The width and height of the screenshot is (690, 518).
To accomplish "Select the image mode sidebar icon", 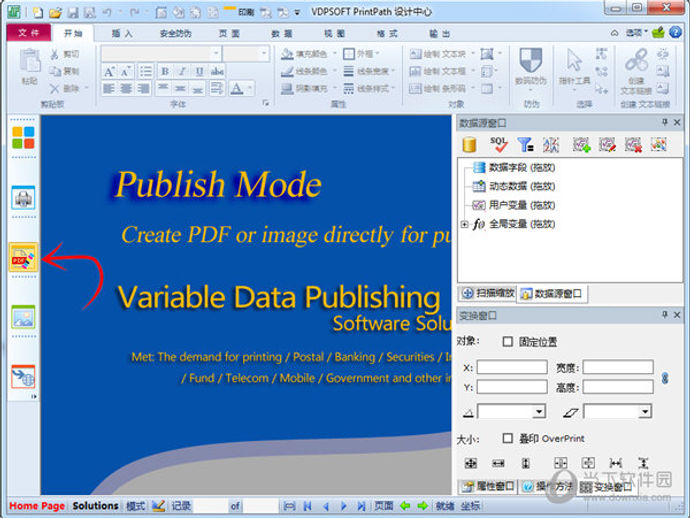I will (x=23, y=317).
